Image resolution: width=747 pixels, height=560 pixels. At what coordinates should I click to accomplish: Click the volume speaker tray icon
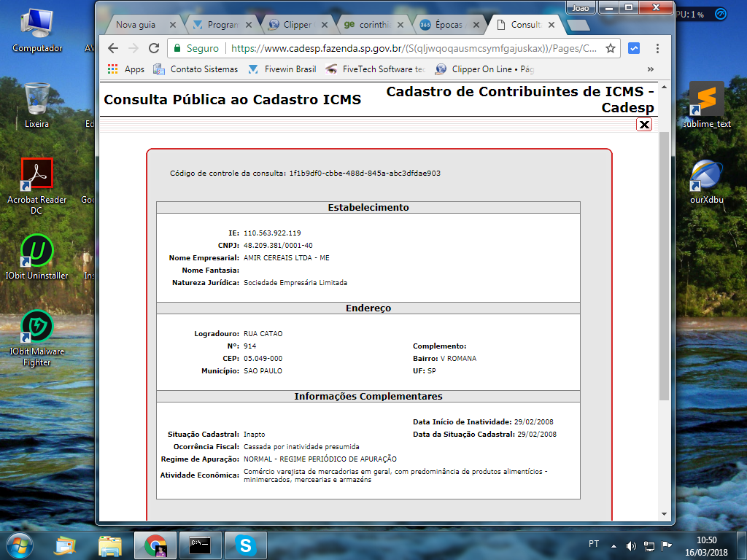pos(631,545)
